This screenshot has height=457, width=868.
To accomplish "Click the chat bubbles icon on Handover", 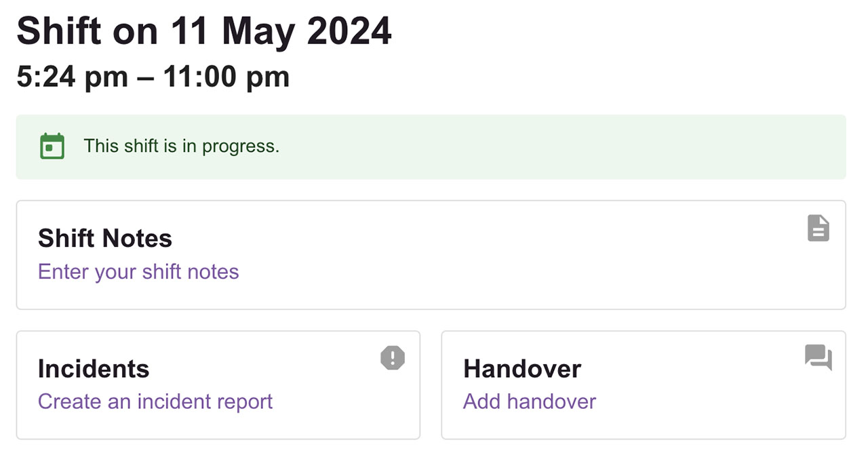I will [818, 357].
